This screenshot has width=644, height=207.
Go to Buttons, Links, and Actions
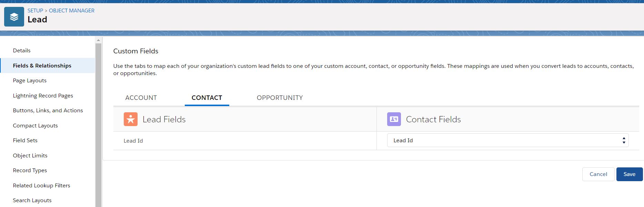click(x=48, y=111)
